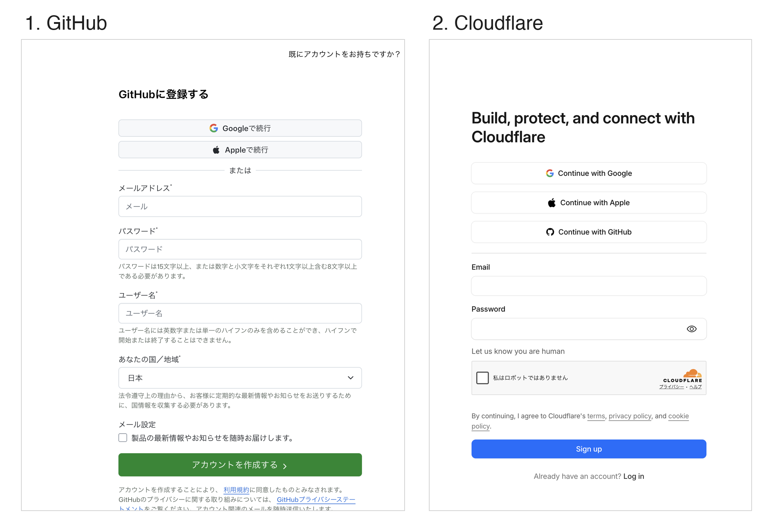Focus the Cloudflare Password input field
Image resolution: width=773 pixels, height=532 pixels.
(x=589, y=329)
